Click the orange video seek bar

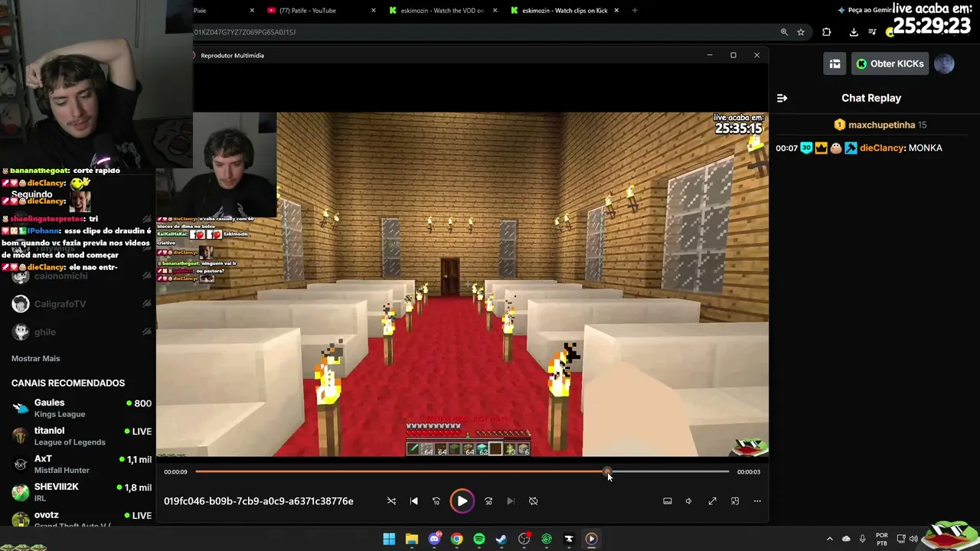[x=401, y=471]
